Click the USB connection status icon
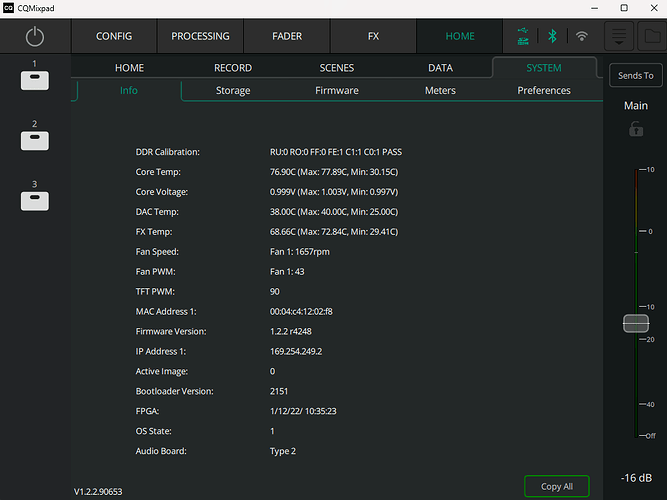The width and height of the screenshot is (667, 500). tap(522, 36)
